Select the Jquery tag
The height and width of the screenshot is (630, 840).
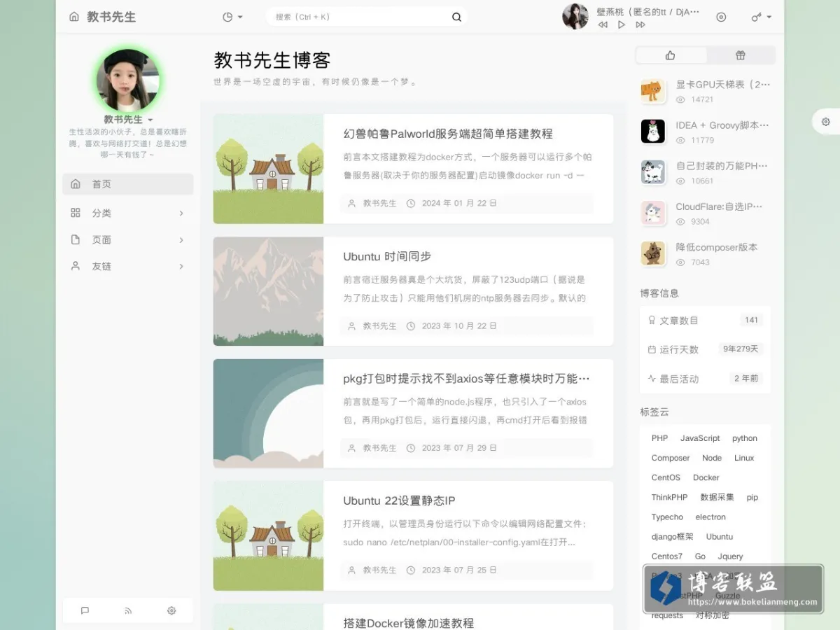[731, 556]
